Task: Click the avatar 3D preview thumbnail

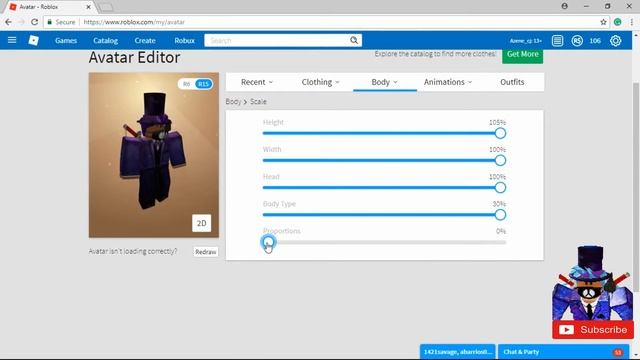Action: click(x=153, y=155)
